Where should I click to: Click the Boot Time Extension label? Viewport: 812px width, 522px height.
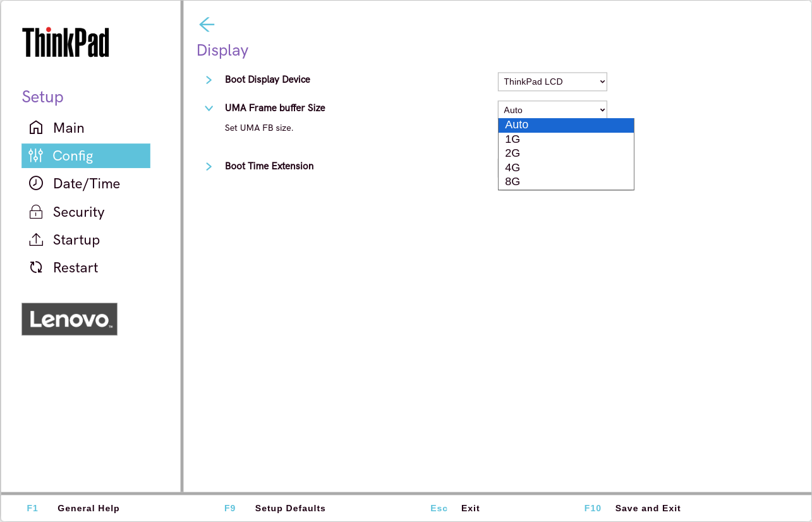pyautogui.click(x=269, y=166)
